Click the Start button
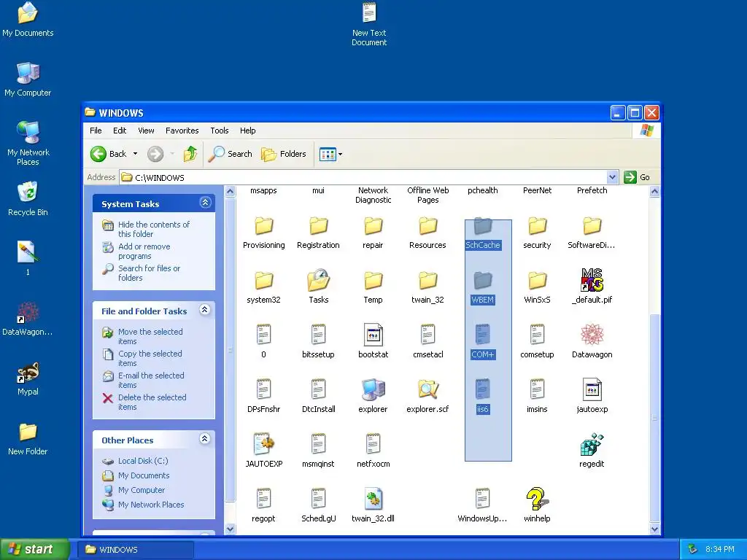The image size is (747, 560). 34,549
